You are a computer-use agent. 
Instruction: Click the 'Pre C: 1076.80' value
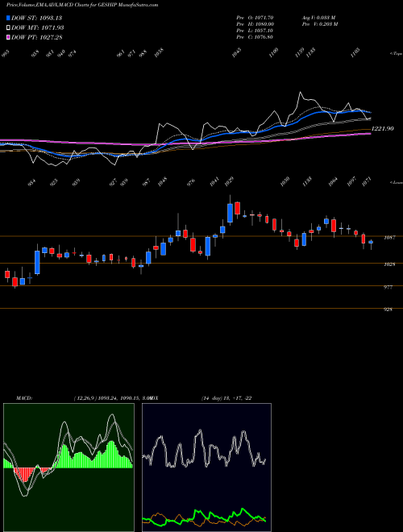click(x=255, y=37)
